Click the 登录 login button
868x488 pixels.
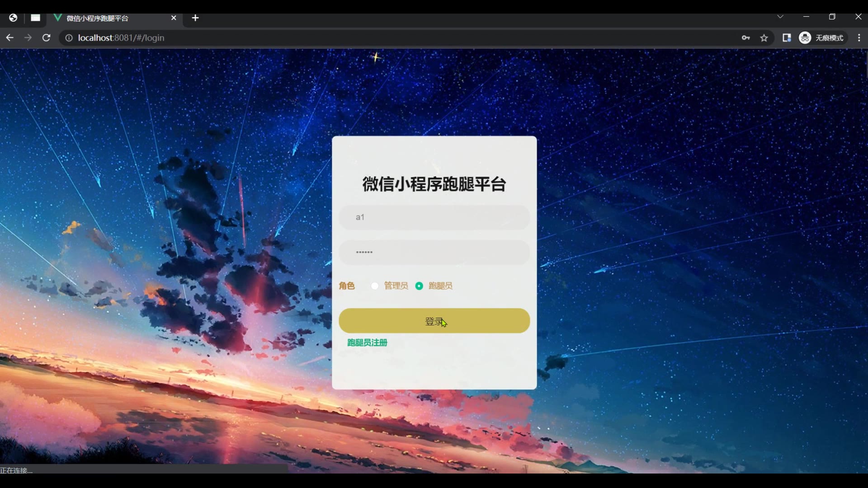(x=434, y=321)
